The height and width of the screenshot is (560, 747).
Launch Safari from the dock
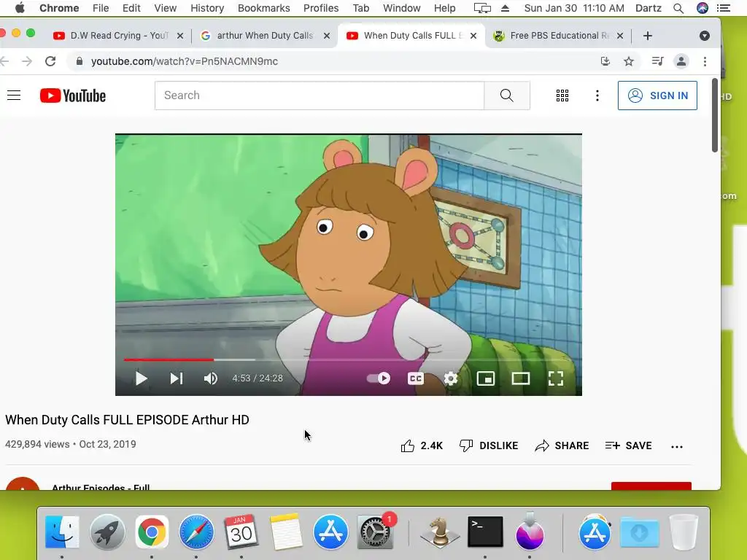tap(196, 532)
